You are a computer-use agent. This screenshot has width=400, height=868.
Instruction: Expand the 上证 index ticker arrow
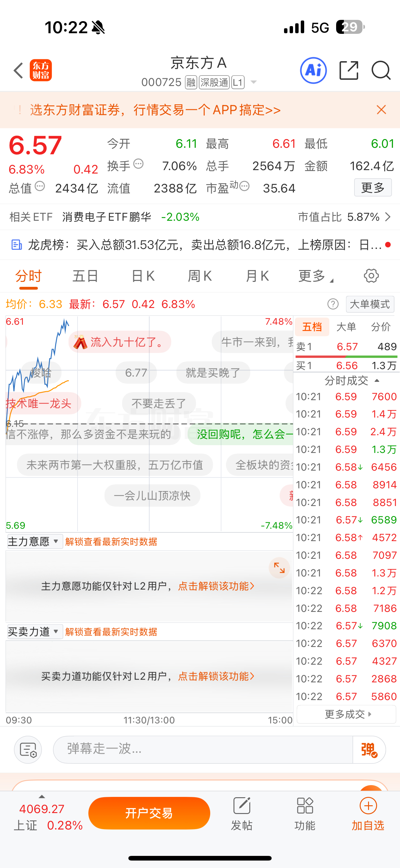pyautogui.click(x=42, y=797)
